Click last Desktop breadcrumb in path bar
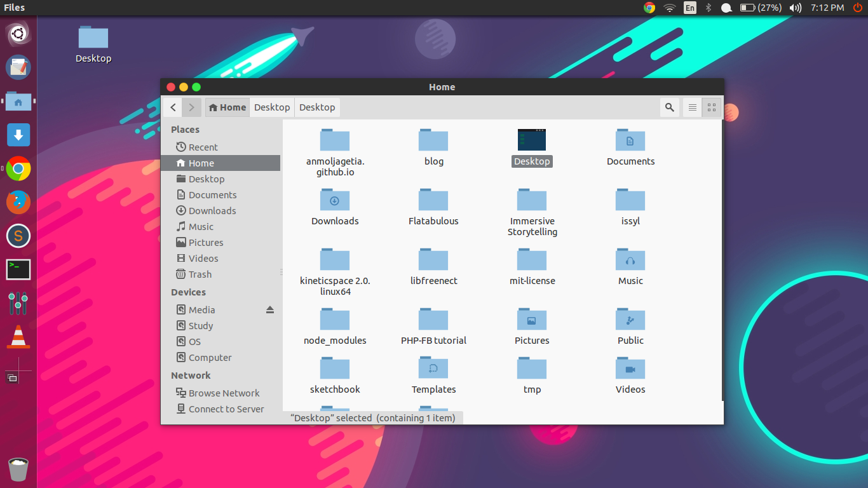 (317, 107)
